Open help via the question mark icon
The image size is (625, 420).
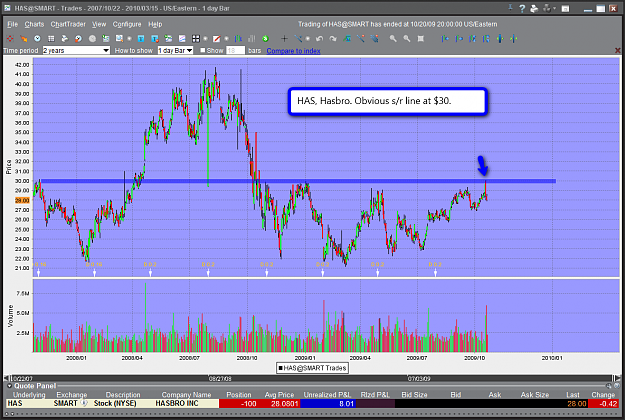pyautogui.click(x=522, y=8)
